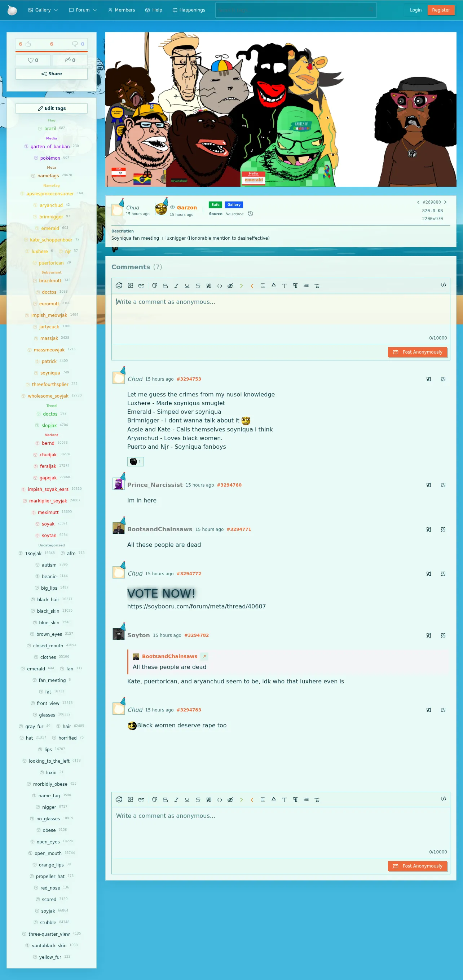The width and height of the screenshot is (463, 980).
Task: Downvote the post with thumbs-down icon
Action: coord(75,44)
